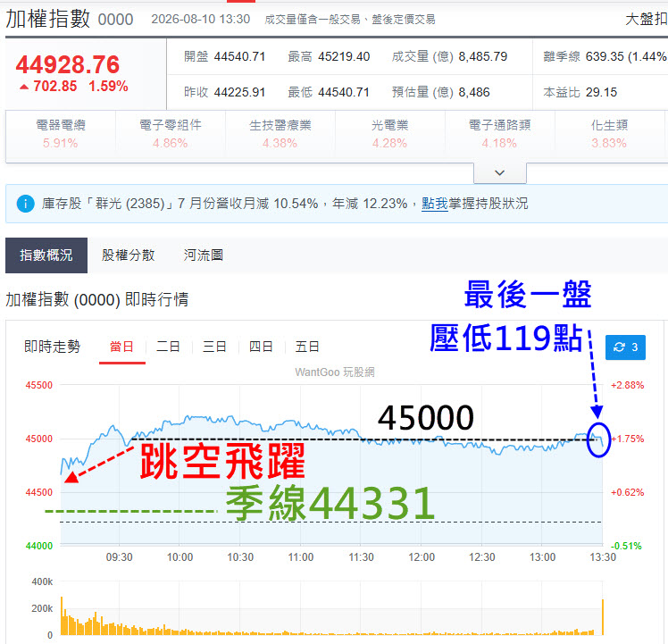Click the 成交量 (億) 8,485.79 value
668x644 pixels.
click(x=483, y=56)
